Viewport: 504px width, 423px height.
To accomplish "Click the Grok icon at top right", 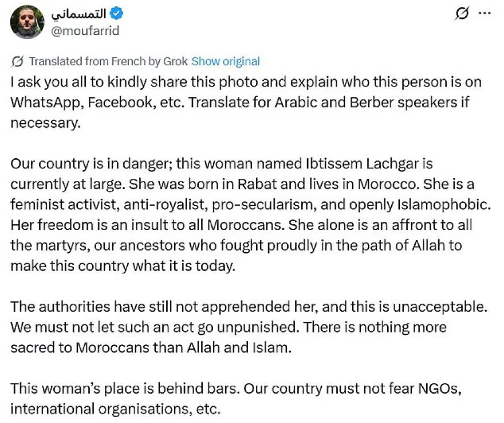I will [x=462, y=14].
